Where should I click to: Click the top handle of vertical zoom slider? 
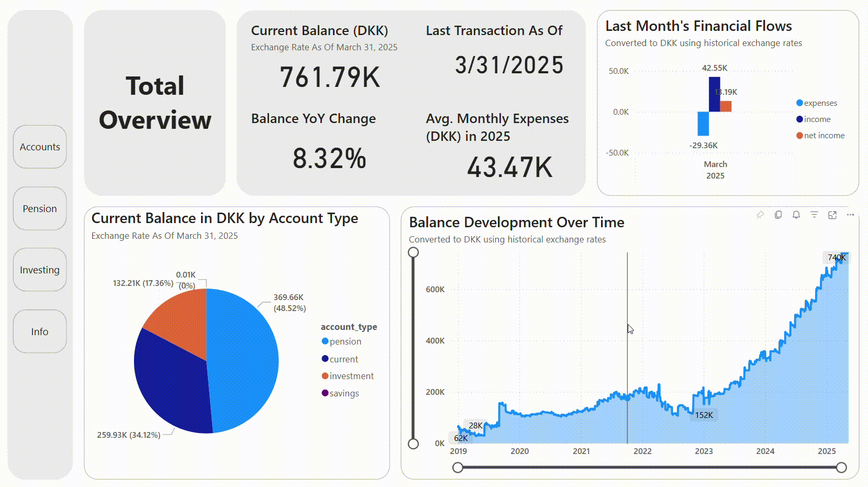pos(413,252)
